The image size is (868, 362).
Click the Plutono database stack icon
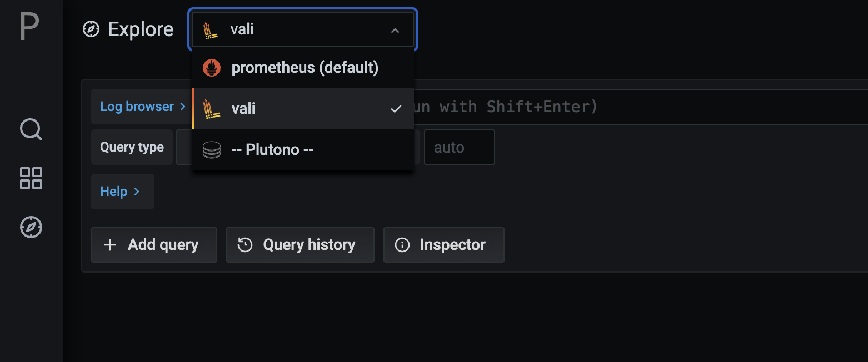click(212, 150)
